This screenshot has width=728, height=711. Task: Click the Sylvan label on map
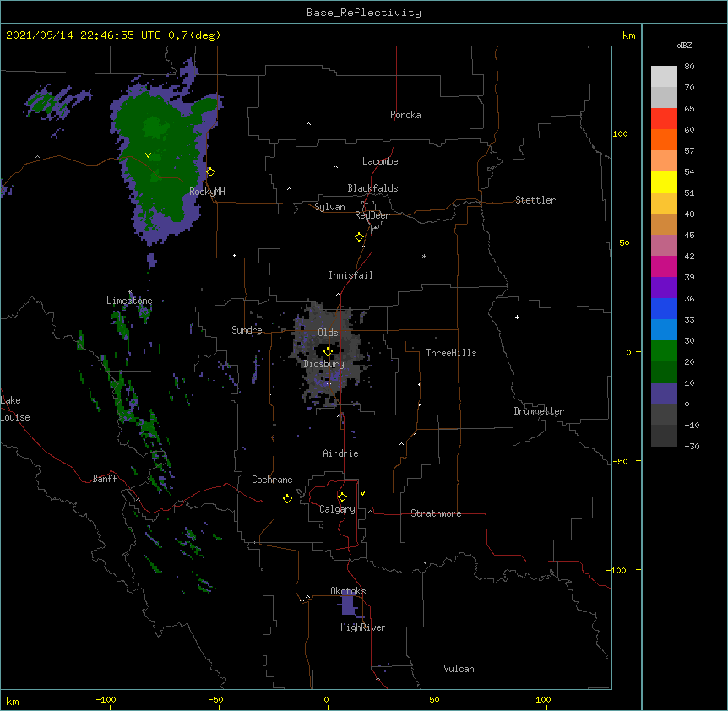coord(329,207)
